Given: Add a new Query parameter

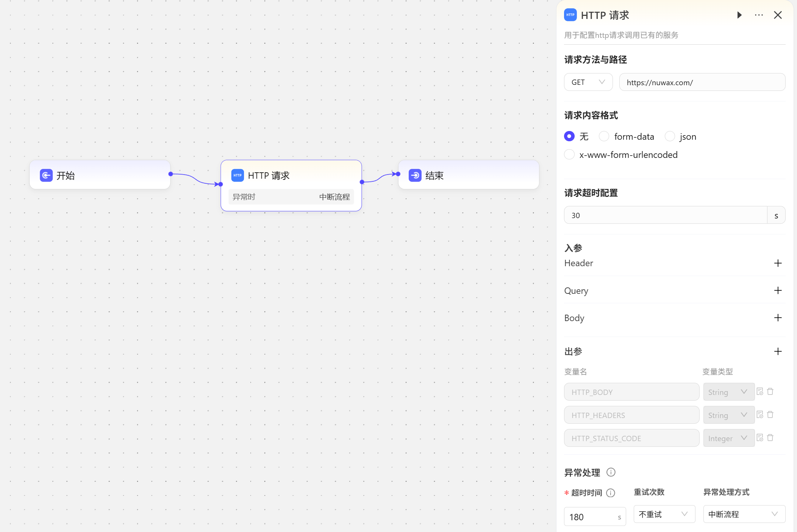Looking at the screenshot, I should (778, 290).
